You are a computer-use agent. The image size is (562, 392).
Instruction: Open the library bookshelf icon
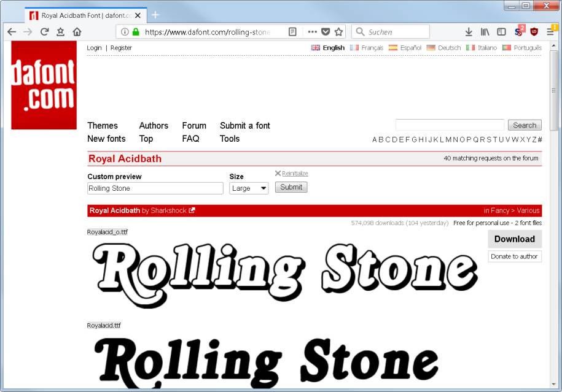(x=485, y=32)
